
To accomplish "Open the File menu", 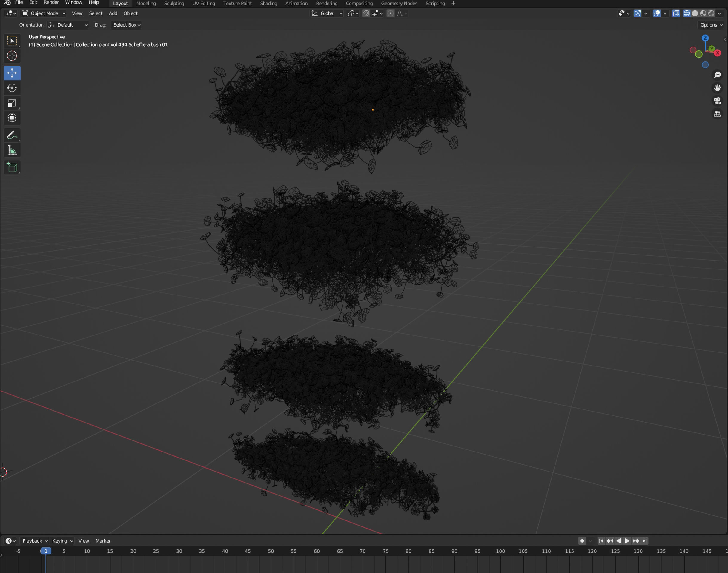I will (x=19, y=3).
